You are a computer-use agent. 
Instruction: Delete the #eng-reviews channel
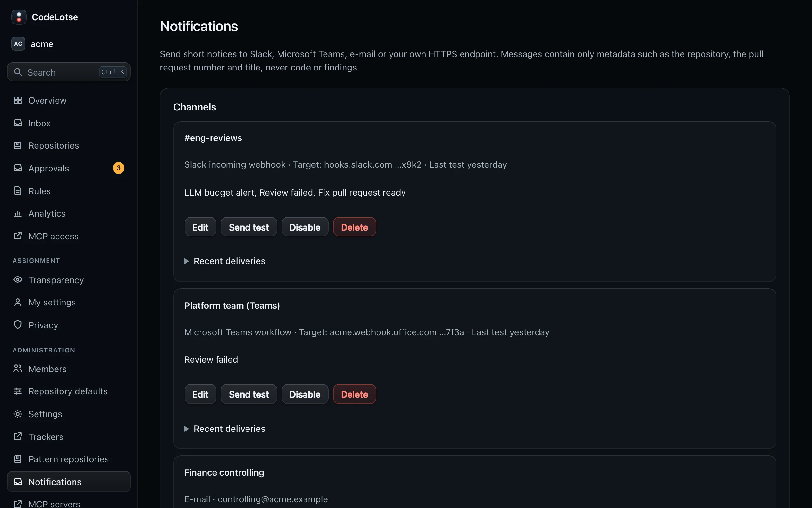coord(354,227)
